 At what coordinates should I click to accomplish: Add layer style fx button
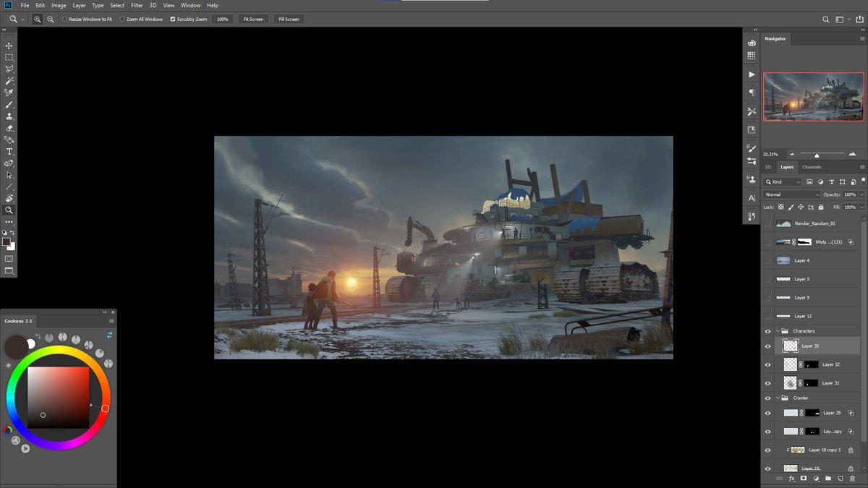point(791,479)
